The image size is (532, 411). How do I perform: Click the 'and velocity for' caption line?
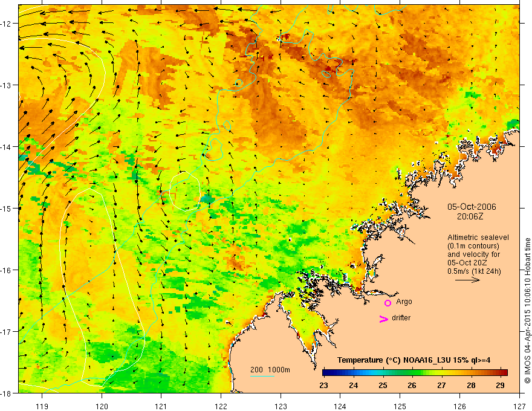pyautogui.click(x=473, y=254)
